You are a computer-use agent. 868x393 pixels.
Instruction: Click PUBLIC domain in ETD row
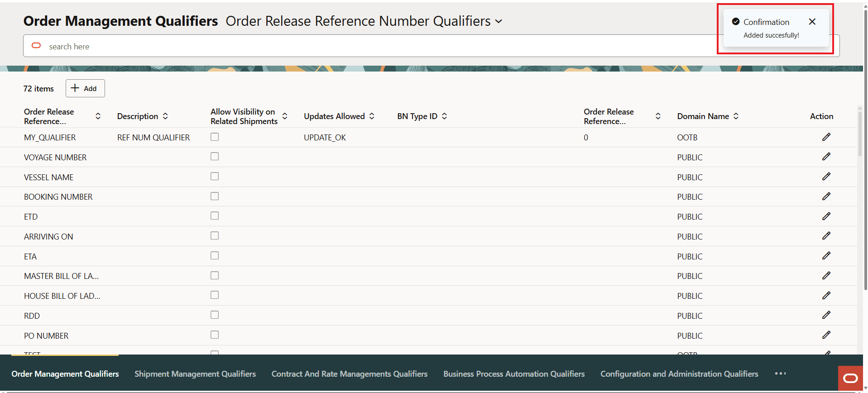[x=690, y=217]
